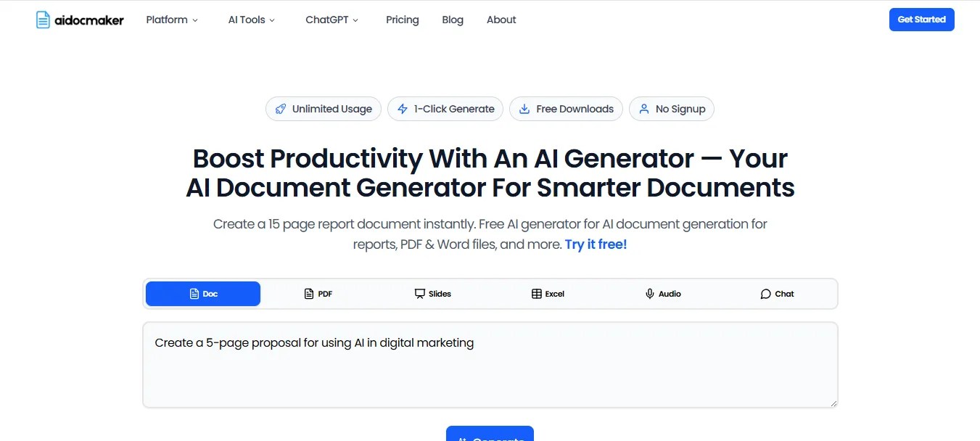Switch to the Doc tab
980x441 pixels.
(203, 294)
